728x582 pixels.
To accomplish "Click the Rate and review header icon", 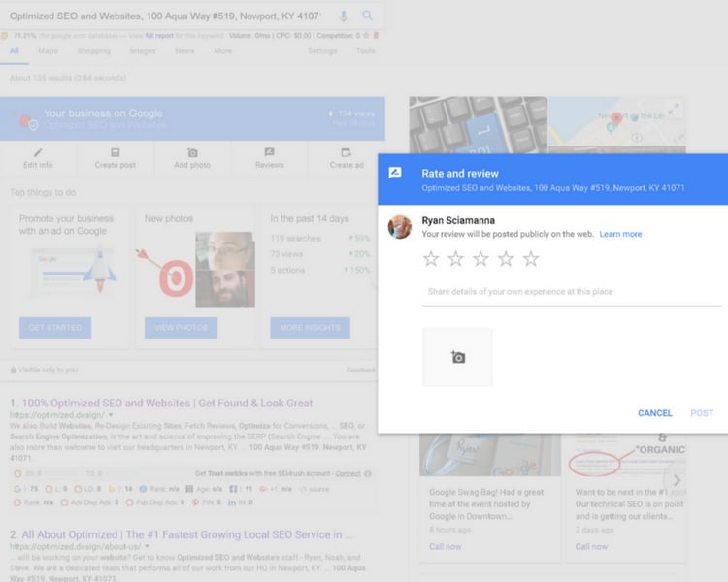I will [x=395, y=173].
